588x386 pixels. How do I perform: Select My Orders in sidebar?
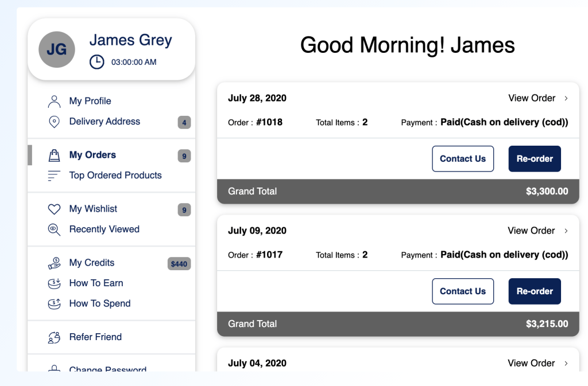[92, 155]
